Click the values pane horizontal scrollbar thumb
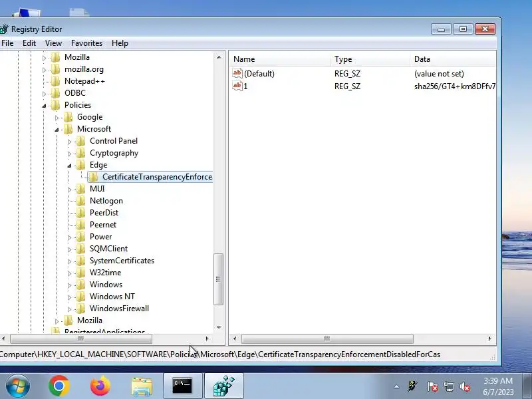 (x=327, y=338)
